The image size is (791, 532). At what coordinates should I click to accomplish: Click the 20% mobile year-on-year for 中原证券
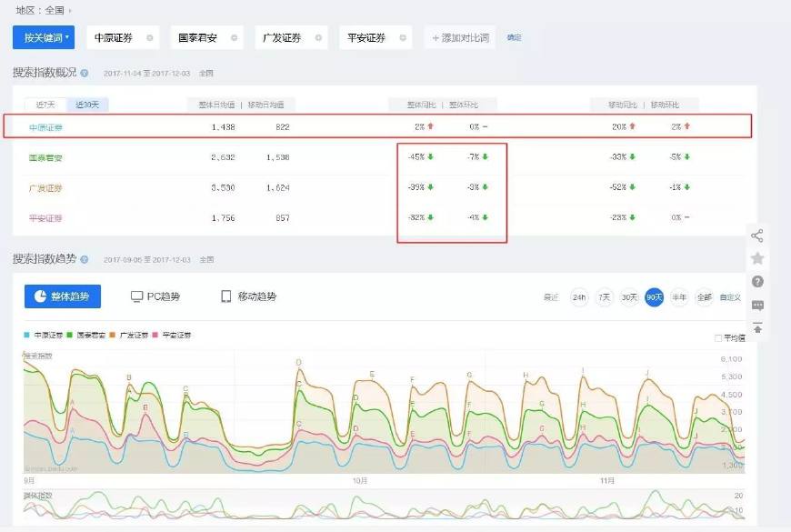click(619, 126)
